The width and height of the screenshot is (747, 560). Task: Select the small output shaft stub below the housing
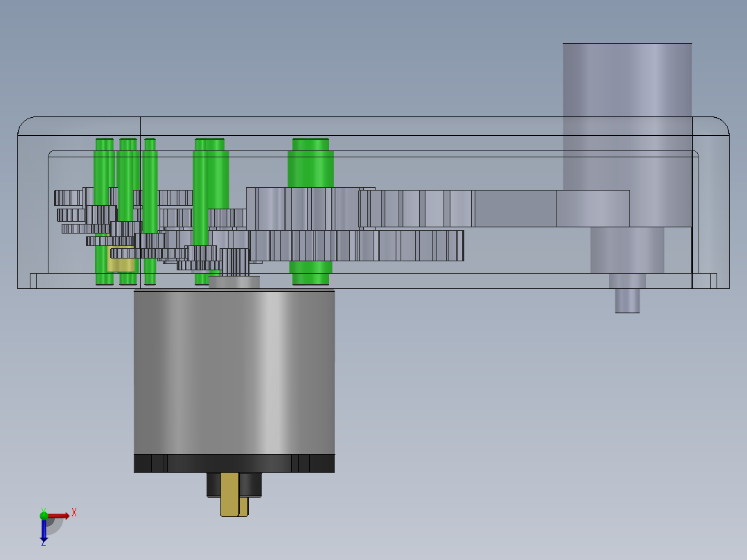coord(627,300)
